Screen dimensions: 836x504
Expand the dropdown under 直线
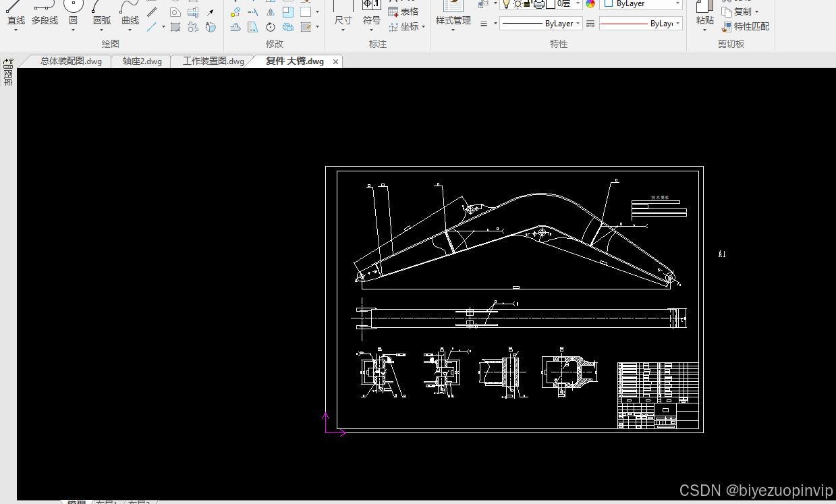tap(16, 30)
